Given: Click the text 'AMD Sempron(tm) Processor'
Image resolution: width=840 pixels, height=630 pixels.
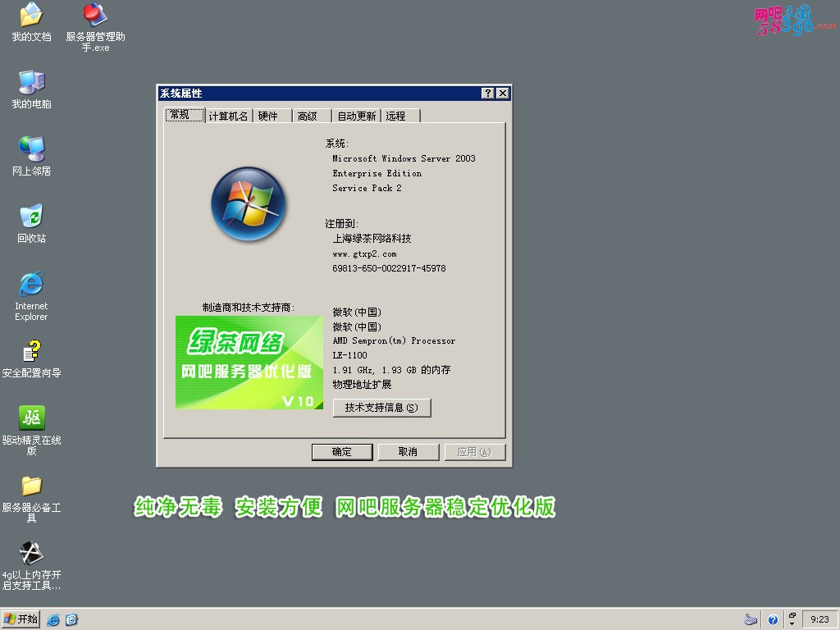Looking at the screenshot, I should coord(394,340).
